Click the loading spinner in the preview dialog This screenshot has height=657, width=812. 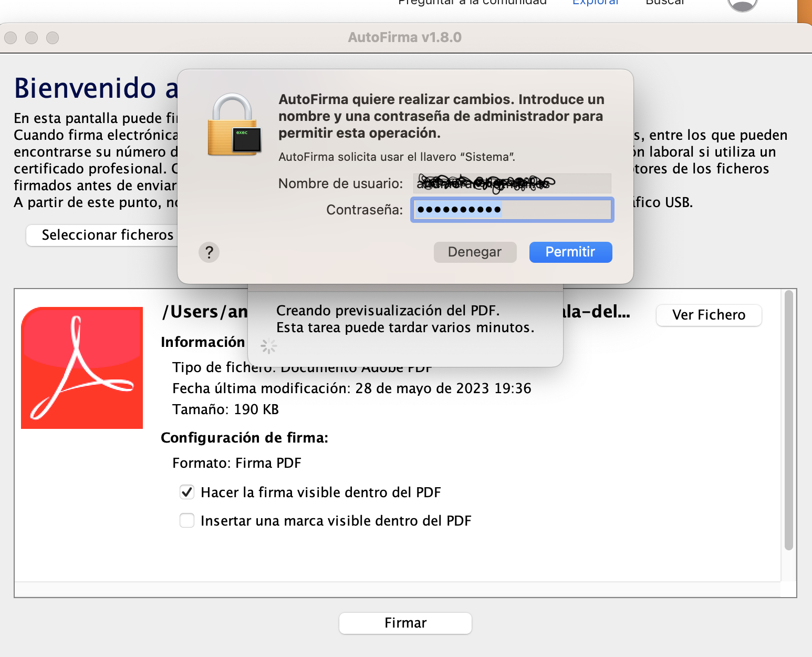click(268, 346)
